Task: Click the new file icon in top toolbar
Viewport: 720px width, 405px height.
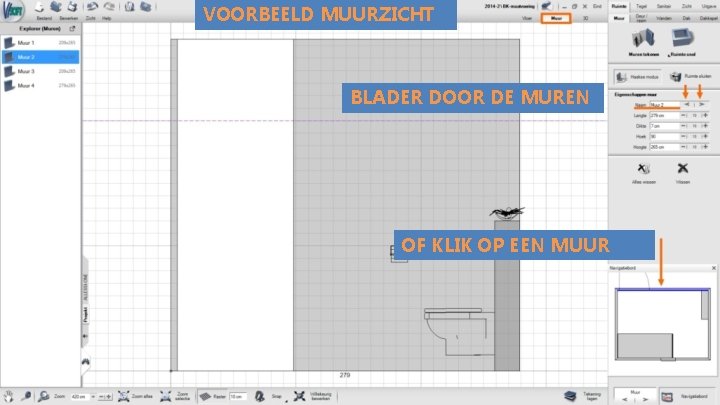Action: point(39,6)
